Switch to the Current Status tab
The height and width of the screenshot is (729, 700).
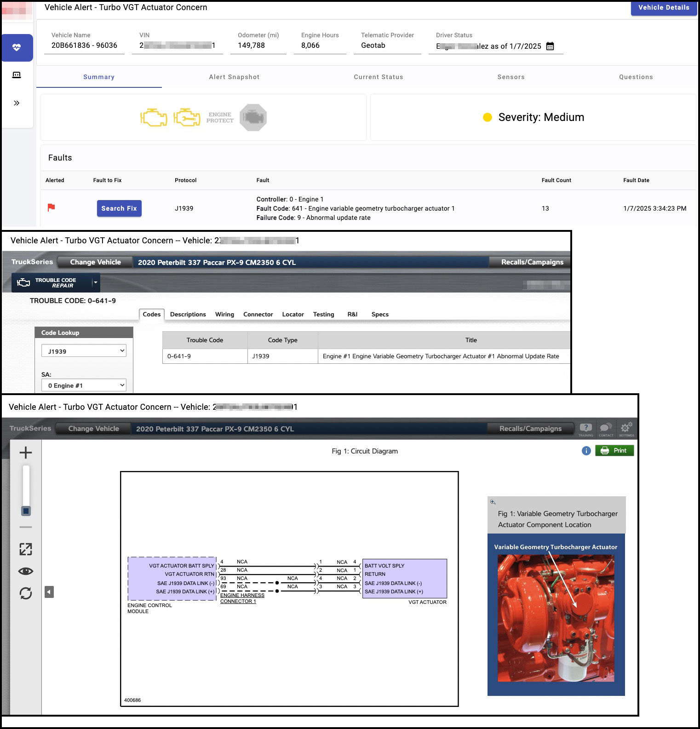(x=379, y=77)
